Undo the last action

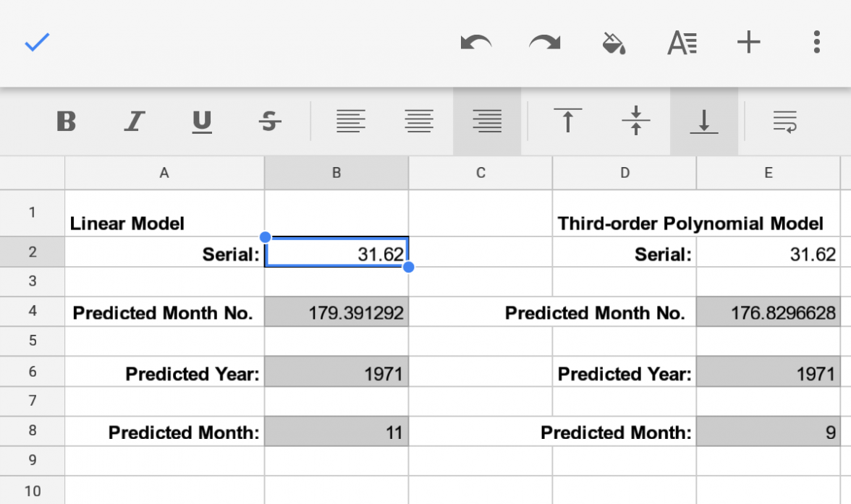pyautogui.click(x=475, y=43)
